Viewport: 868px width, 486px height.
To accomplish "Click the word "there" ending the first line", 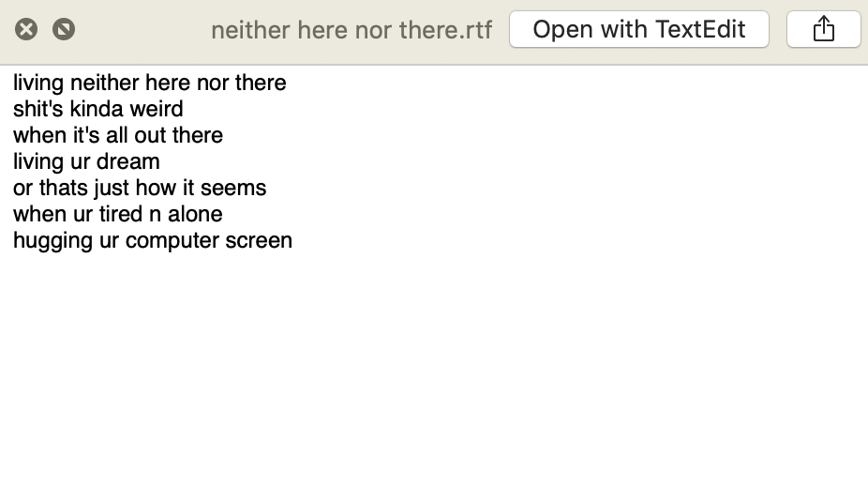I will pos(261,83).
